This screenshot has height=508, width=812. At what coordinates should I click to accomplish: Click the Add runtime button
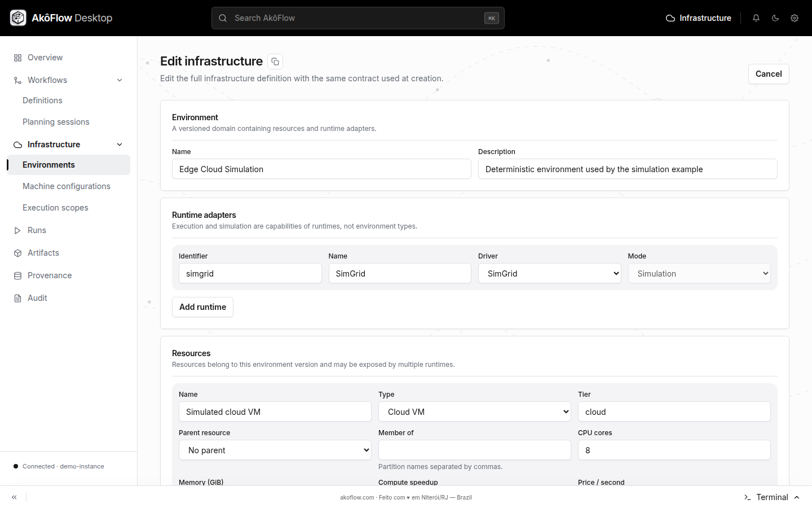click(202, 307)
